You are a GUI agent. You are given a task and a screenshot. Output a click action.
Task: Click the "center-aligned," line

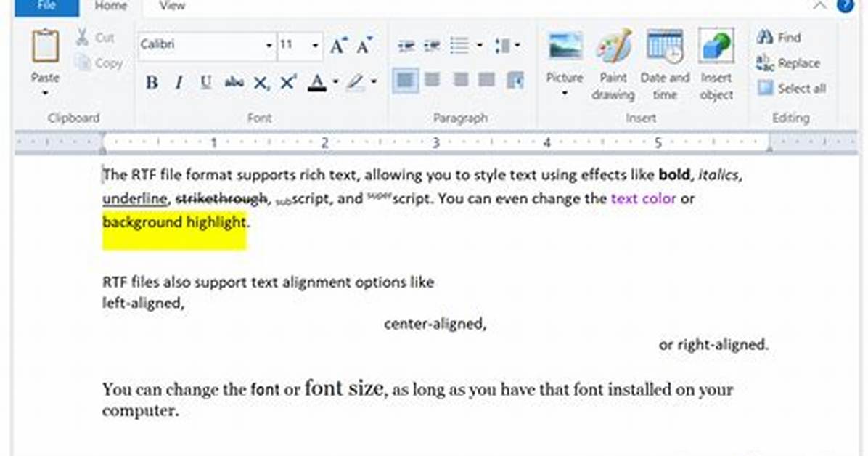(435, 324)
